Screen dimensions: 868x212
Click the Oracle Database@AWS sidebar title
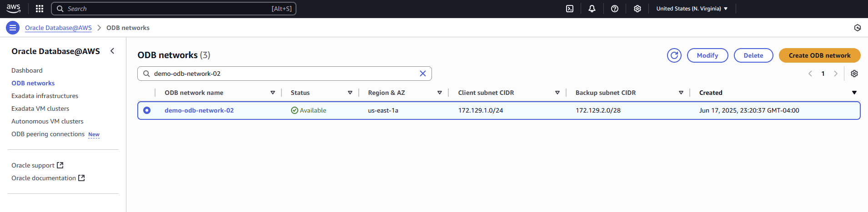(55, 51)
